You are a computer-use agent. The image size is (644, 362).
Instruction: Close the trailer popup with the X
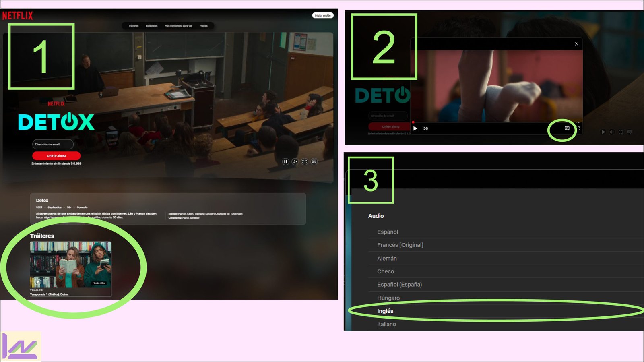576,44
